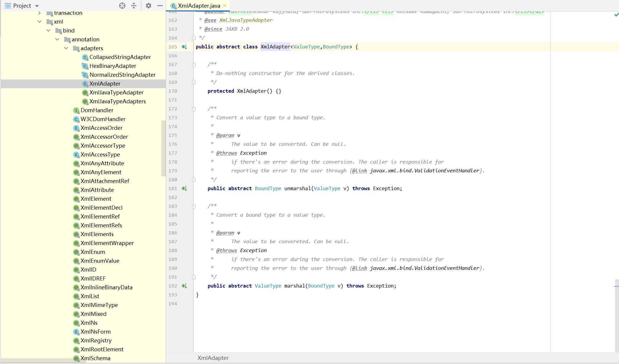The width and height of the screenshot is (619, 364).
Task: Click the implemented-method gutter icon on line 192
Action: 184,286
